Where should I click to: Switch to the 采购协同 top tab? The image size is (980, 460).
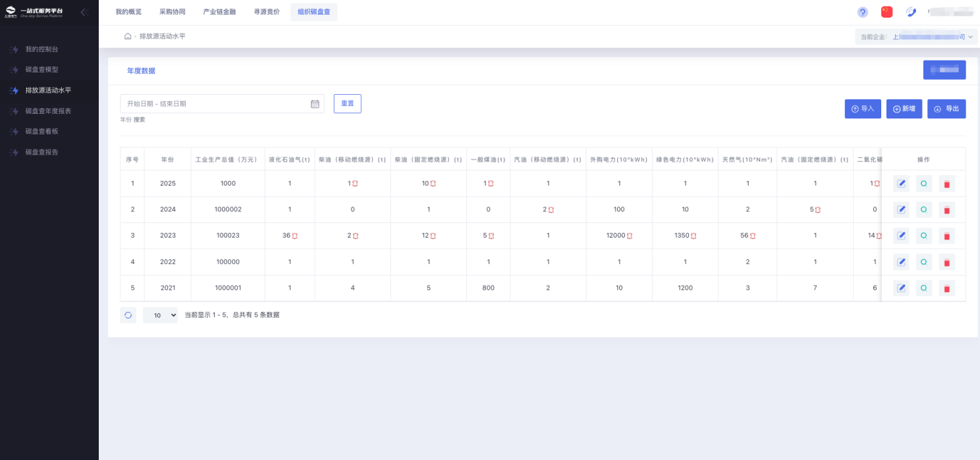[172, 12]
